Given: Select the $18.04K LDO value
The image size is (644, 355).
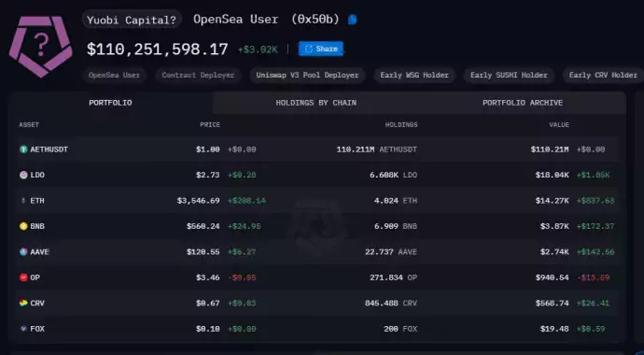Looking at the screenshot, I should [x=552, y=175].
